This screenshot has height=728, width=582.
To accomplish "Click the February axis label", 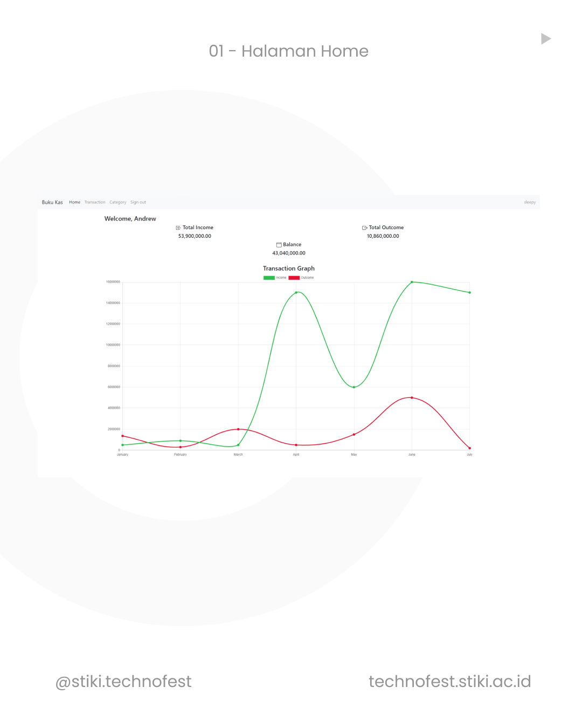I will coord(181,455).
